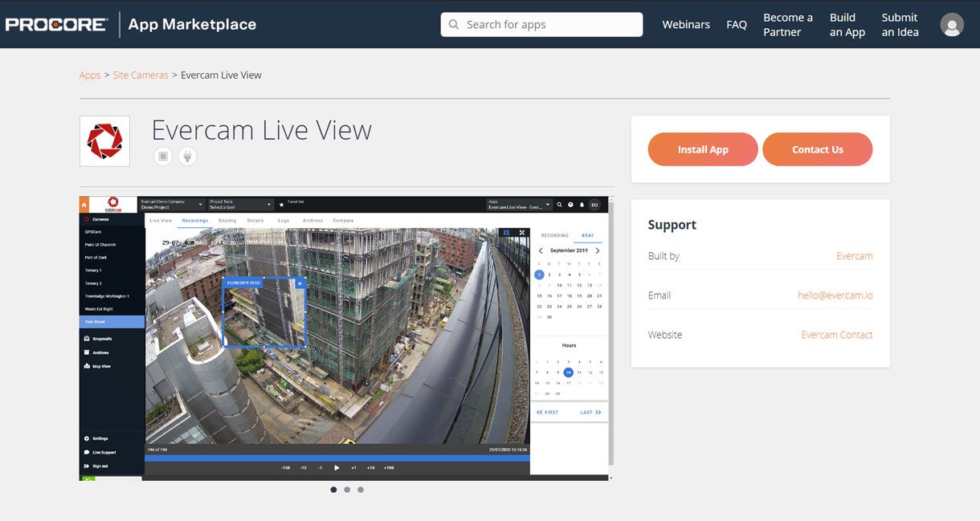Image resolution: width=980 pixels, height=521 pixels.
Task: Show the third carousel slide
Action: 361,489
